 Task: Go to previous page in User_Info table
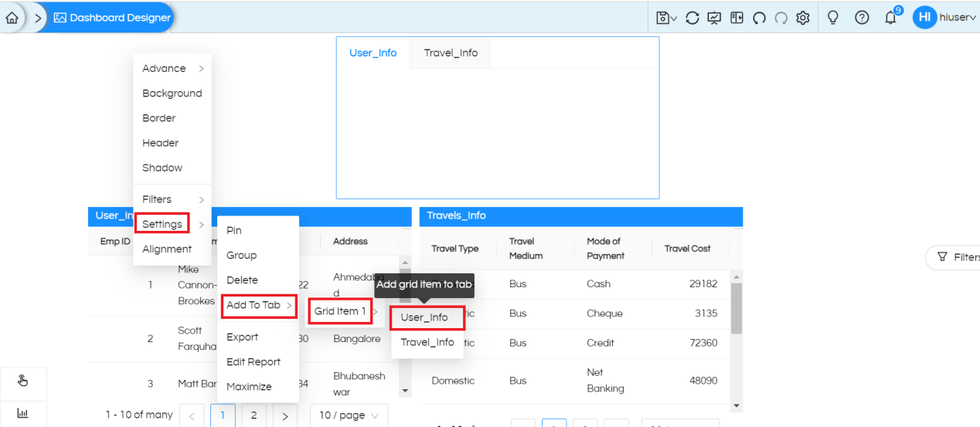point(192,415)
